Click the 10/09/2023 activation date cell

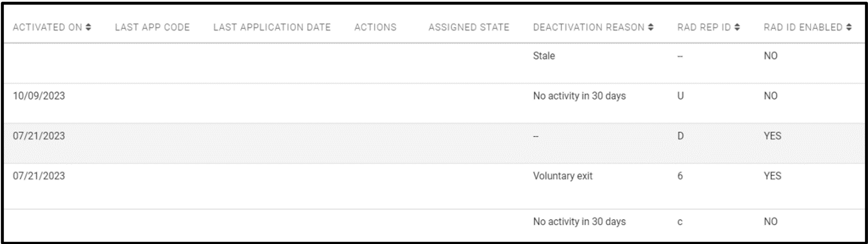[39, 96]
